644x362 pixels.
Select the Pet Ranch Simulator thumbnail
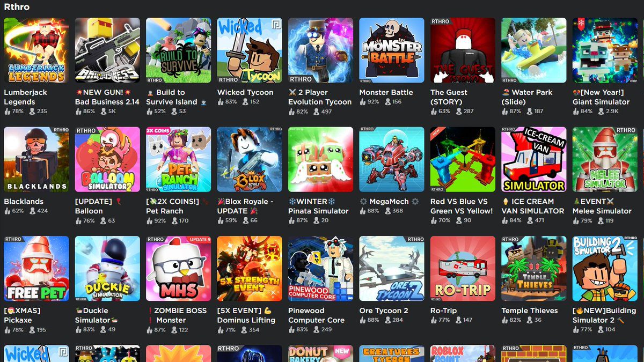(179, 159)
